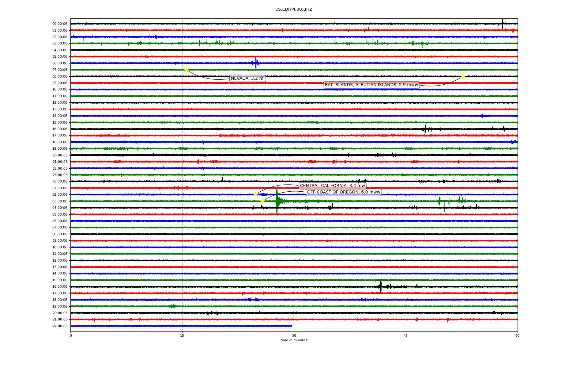Click the 30 minute x-axis tick label
The height and width of the screenshot is (368, 588).
click(294, 335)
